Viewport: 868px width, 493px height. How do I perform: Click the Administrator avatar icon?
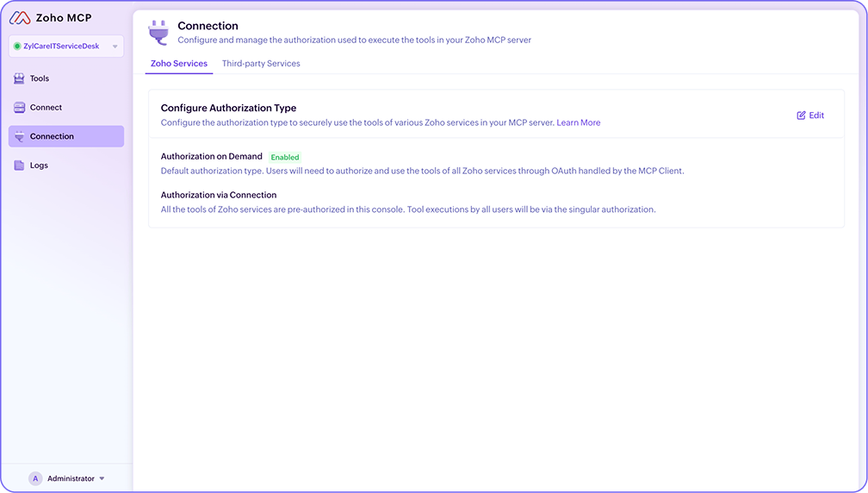35,478
